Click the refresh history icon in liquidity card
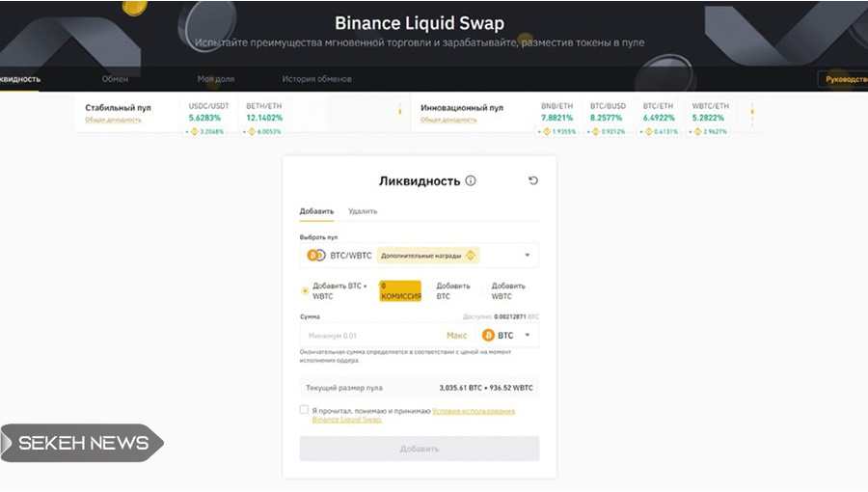Viewport: 868px width, 492px height. pyautogui.click(x=533, y=180)
